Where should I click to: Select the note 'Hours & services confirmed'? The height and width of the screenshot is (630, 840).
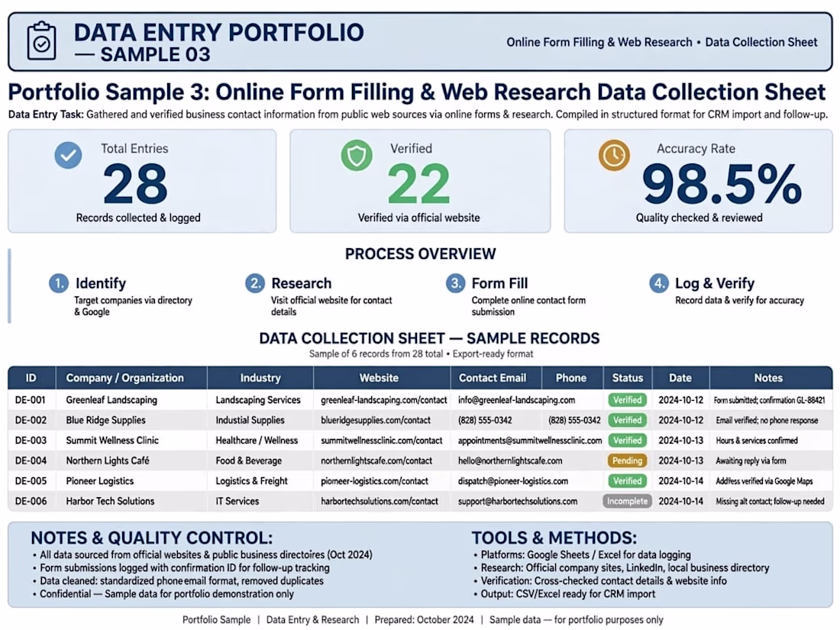coord(757,441)
